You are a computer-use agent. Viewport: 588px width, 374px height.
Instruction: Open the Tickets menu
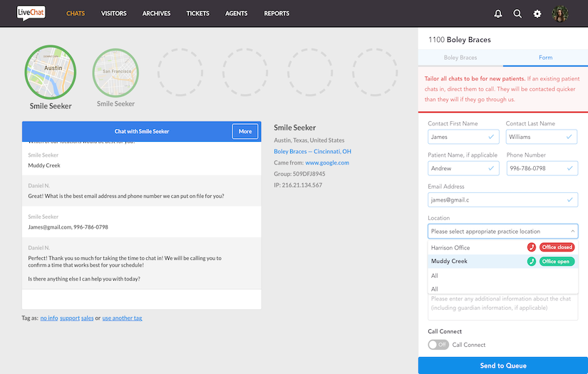(x=198, y=14)
